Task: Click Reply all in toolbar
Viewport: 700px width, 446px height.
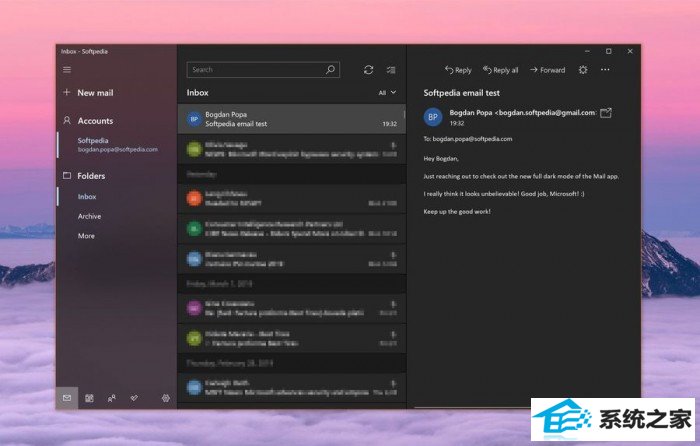Action: pyautogui.click(x=500, y=70)
